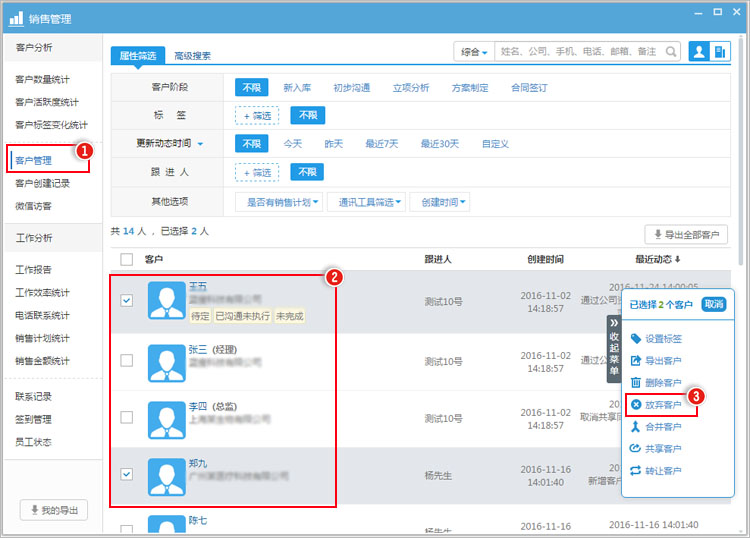750x538 pixels.
Task: Toggle the select-all customers checkbox
Action: [126, 259]
